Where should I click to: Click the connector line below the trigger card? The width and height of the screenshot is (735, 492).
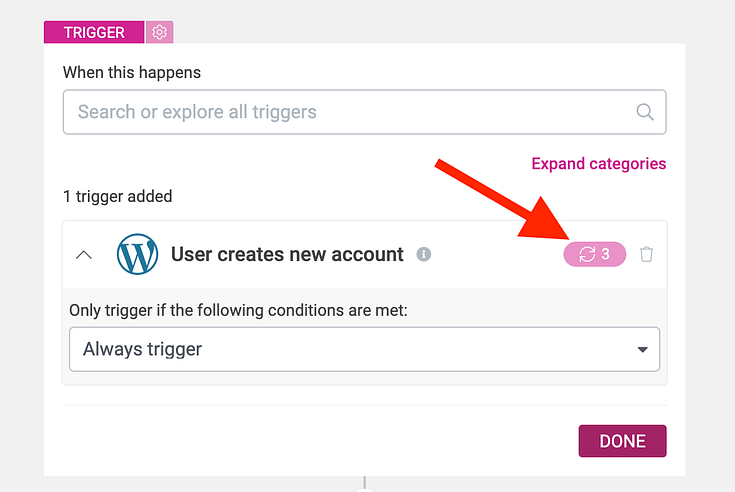[x=364, y=484]
